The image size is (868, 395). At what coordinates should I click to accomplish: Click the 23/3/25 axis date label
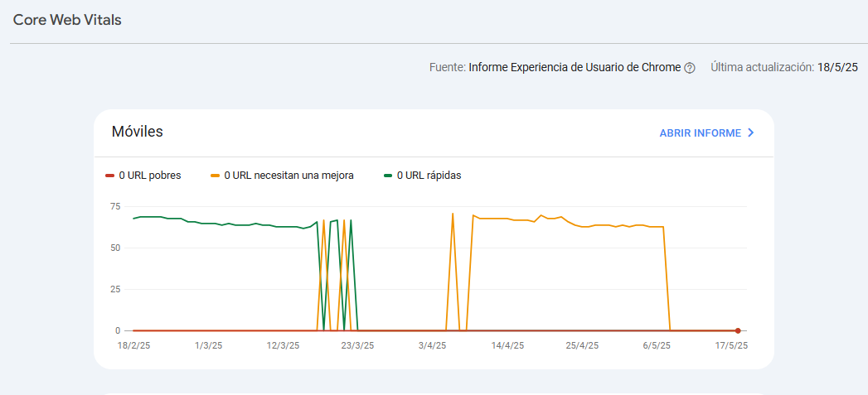357,345
